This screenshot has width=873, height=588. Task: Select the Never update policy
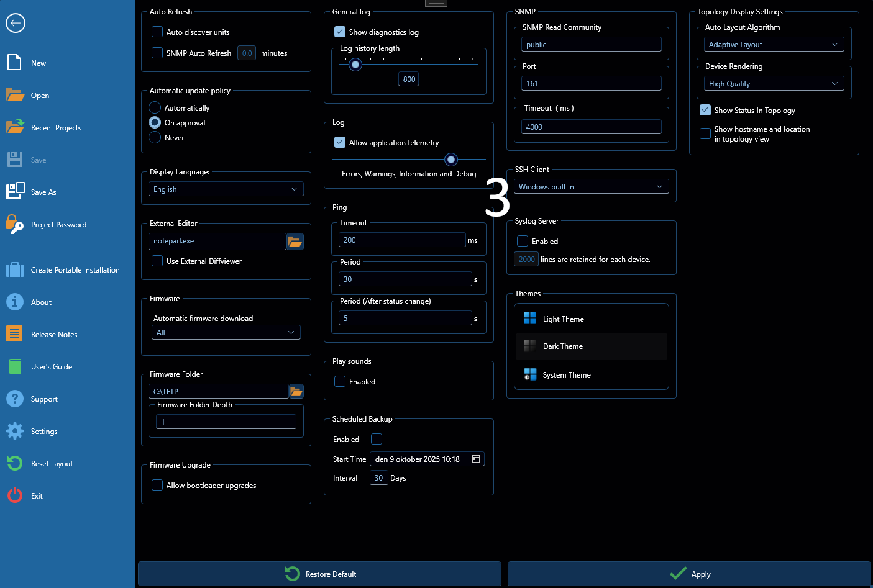point(154,137)
